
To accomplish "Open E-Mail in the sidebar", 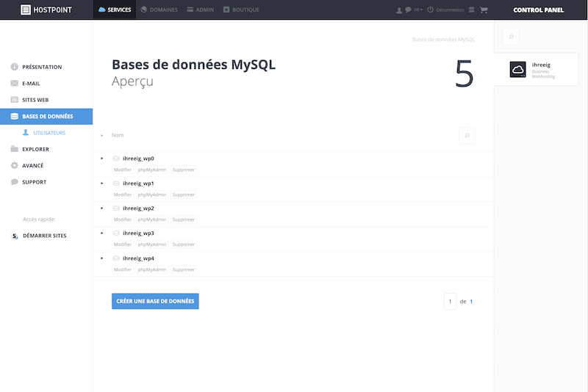I will tap(31, 84).
